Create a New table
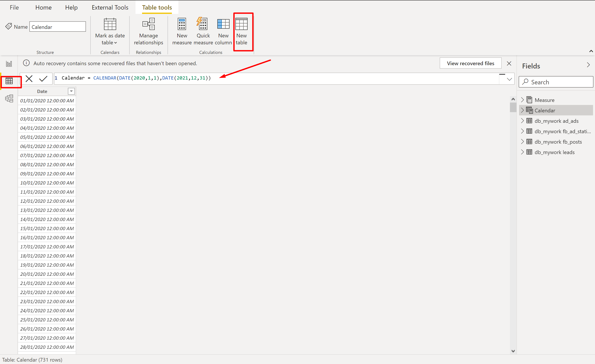Screen dimensions: 595x364 click(241, 31)
